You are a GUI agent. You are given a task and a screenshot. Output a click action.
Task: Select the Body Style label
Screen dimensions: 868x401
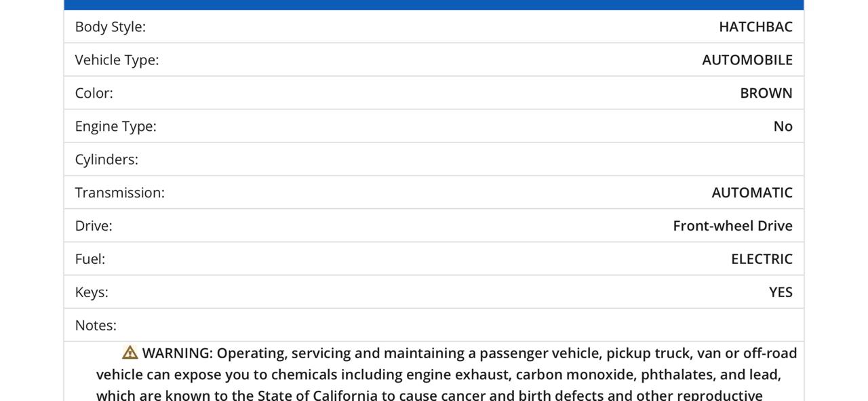[111, 26]
